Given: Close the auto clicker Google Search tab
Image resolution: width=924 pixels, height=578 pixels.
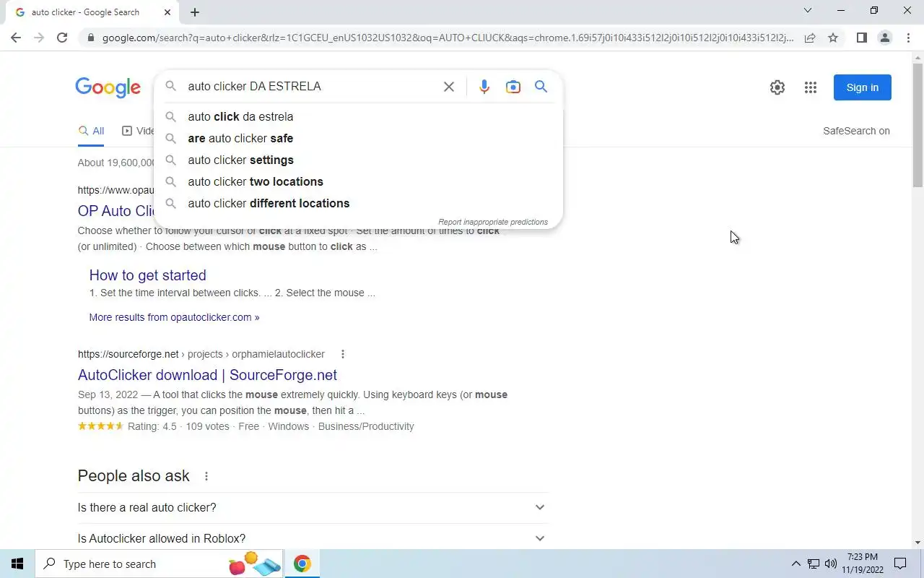Looking at the screenshot, I should (167, 12).
